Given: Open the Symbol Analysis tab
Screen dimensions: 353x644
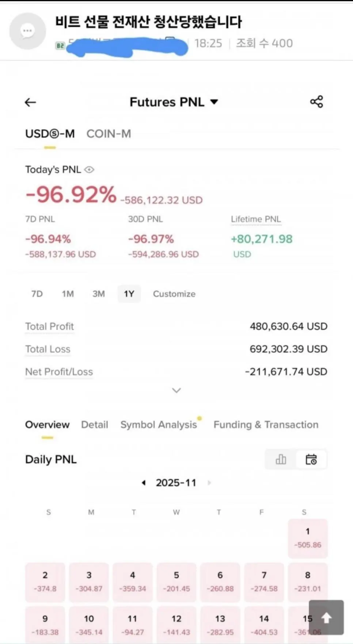Looking at the screenshot, I should (159, 425).
